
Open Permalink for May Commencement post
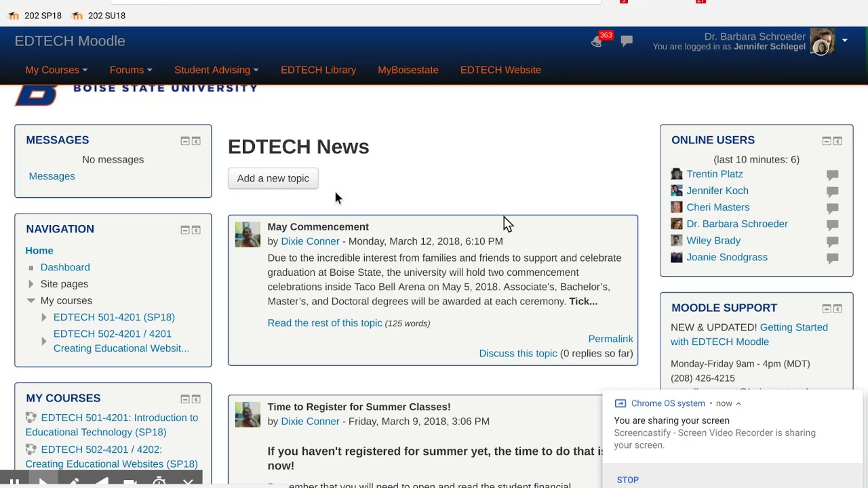click(x=610, y=339)
